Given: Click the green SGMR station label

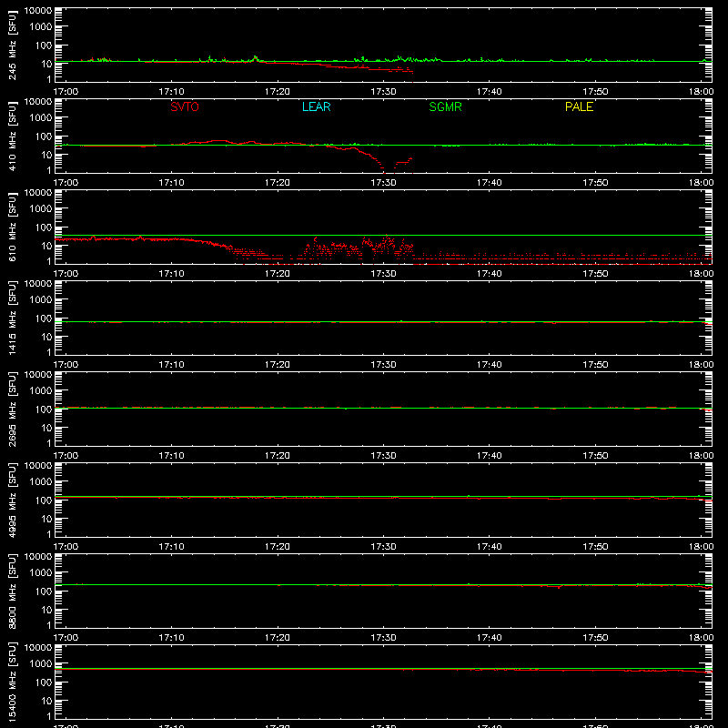Looking at the screenshot, I should [x=445, y=106].
